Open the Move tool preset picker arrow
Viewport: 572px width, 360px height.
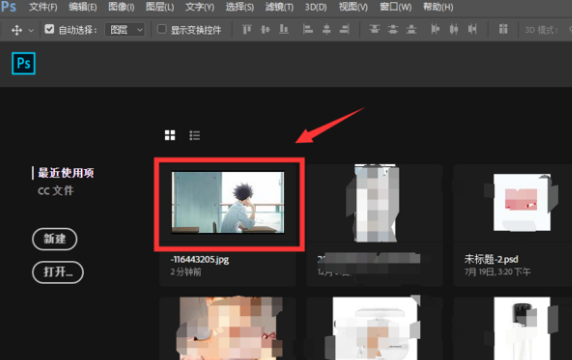coord(31,31)
